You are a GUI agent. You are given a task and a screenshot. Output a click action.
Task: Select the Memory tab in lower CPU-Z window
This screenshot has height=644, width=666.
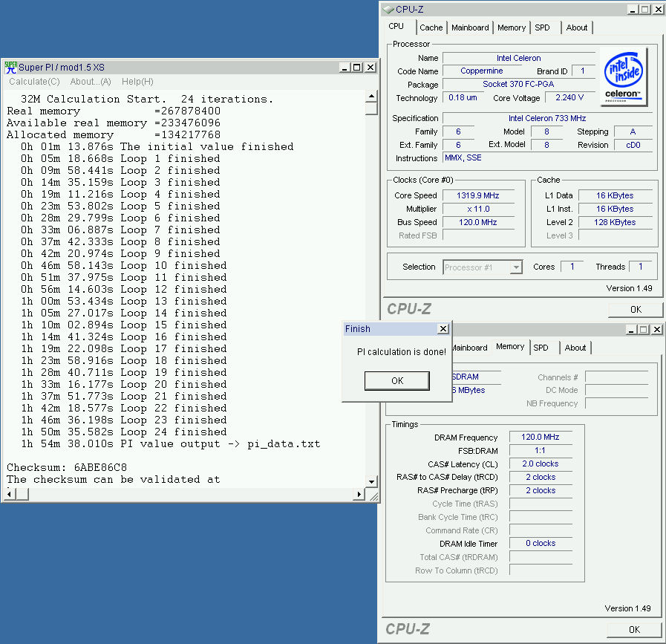510,346
